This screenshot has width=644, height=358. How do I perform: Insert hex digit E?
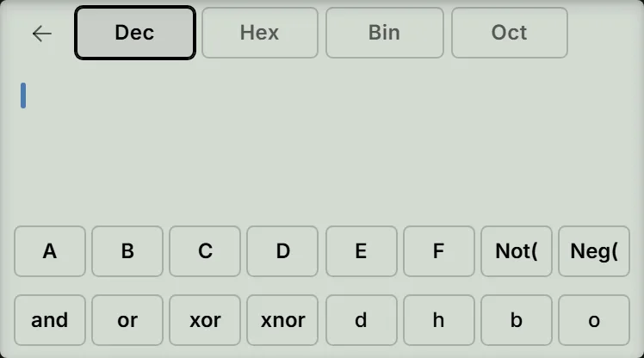[x=362, y=251]
